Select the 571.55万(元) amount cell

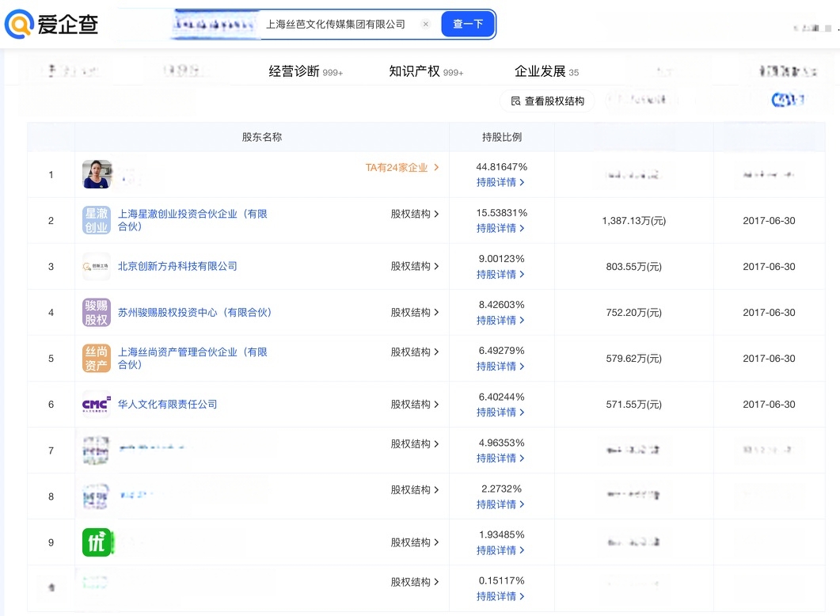pos(633,405)
